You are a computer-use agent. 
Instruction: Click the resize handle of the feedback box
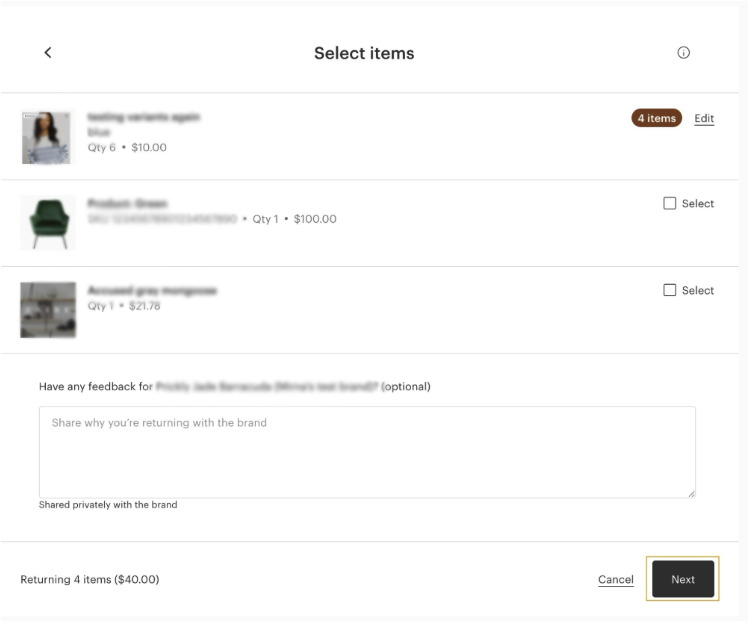point(690,493)
